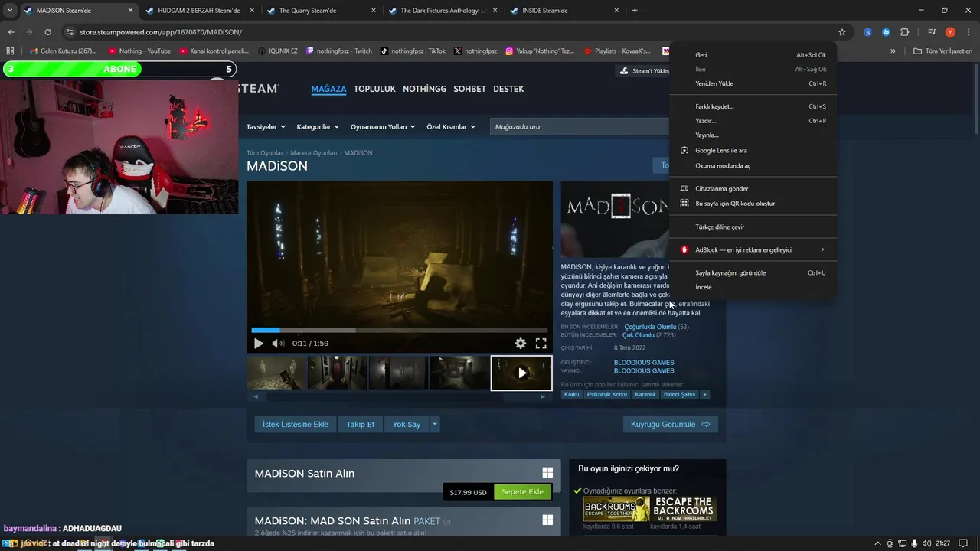This screenshot has height=551, width=980.
Task: Click the QR code icon in context menu
Action: point(684,204)
